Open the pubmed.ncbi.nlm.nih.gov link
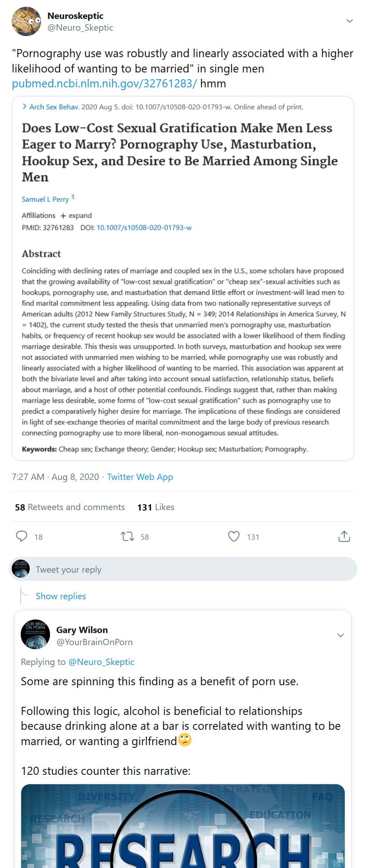Image resolution: width=365 pixels, height=868 pixels. 104,84
